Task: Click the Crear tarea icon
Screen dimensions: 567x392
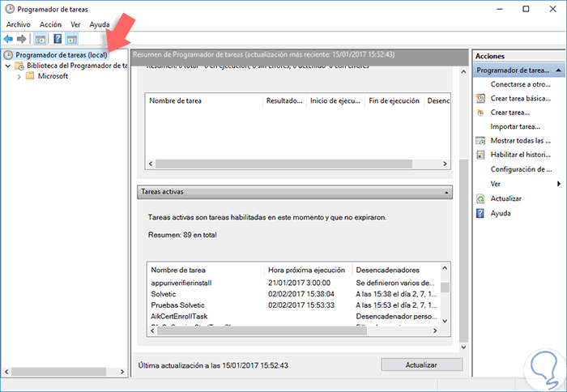Action: tap(480, 113)
